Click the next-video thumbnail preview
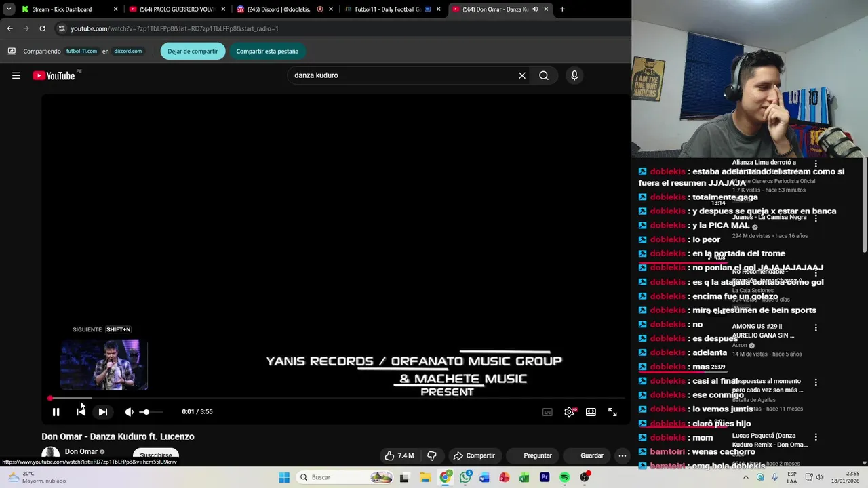The height and width of the screenshot is (488, 868). coord(104,365)
